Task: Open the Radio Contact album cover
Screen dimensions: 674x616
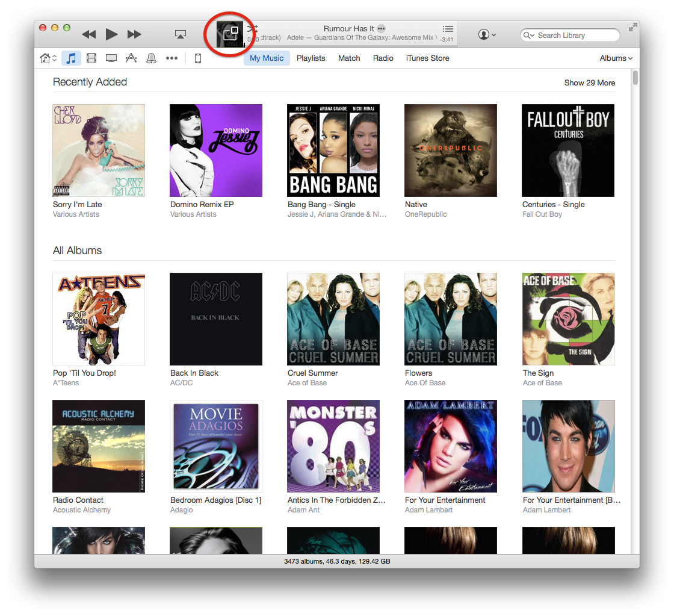Action: coord(99,446)
